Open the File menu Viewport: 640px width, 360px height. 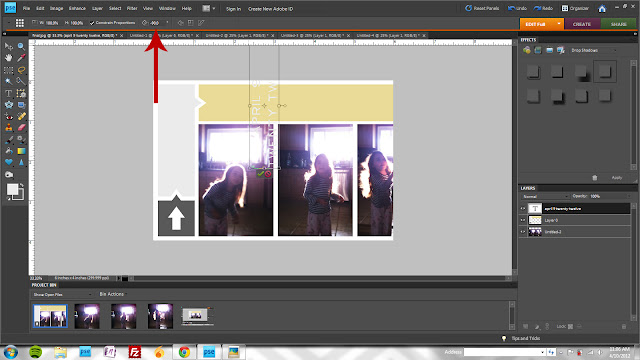(26, 8)
